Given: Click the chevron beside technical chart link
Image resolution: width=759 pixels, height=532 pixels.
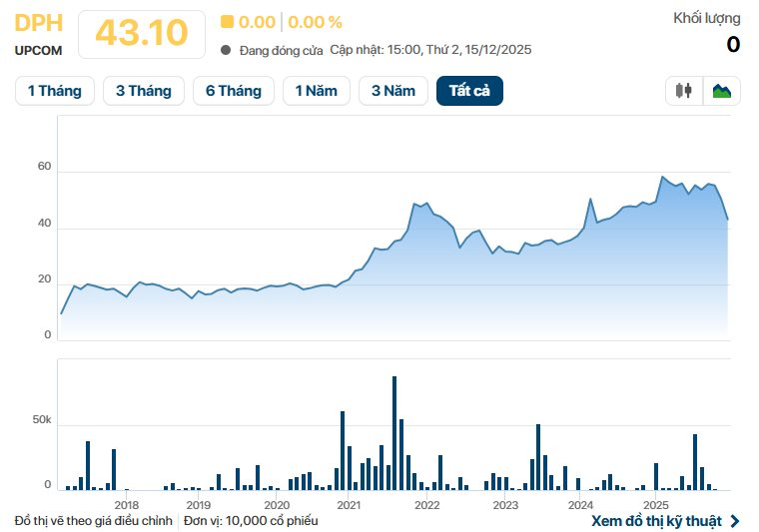Looking at the screenshot, I should coord(736,521).
